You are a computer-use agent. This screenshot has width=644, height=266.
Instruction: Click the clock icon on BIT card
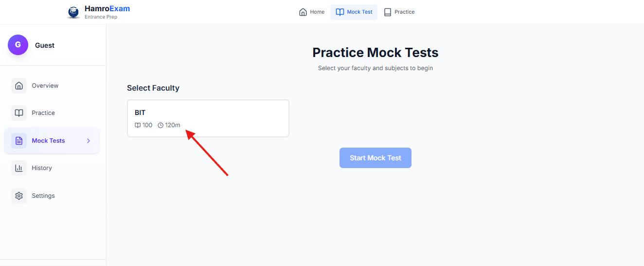(x=161, y=126)
